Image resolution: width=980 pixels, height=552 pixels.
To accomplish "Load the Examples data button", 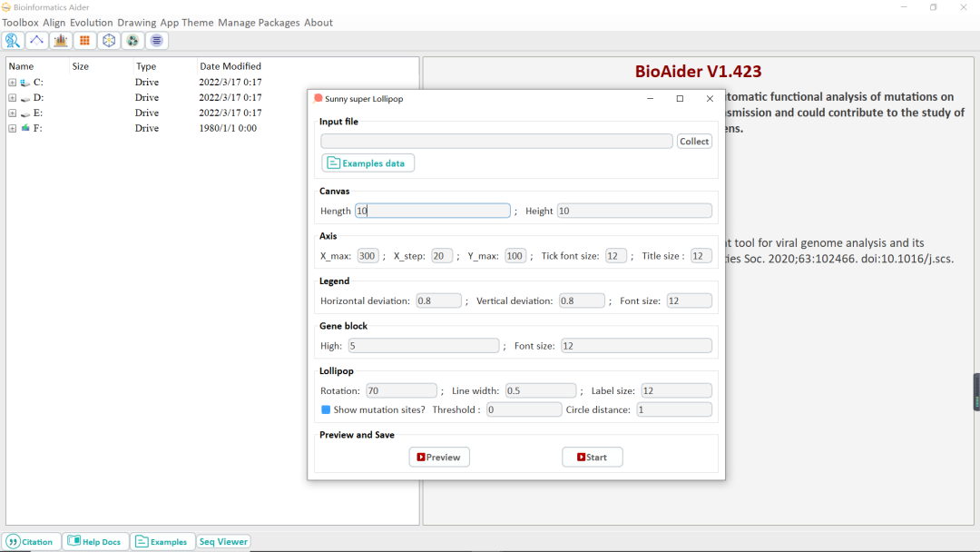I will coord(367,163).
